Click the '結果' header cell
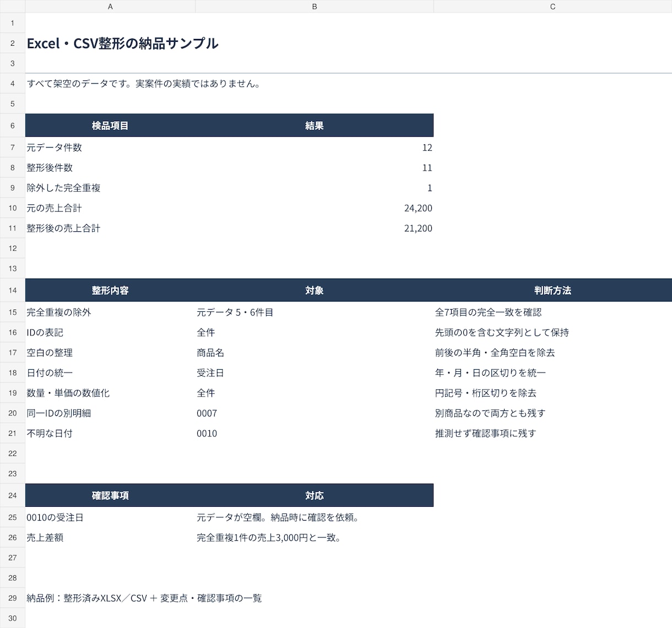Viewport: 672px width, 628px height. (x=315, y=126)
